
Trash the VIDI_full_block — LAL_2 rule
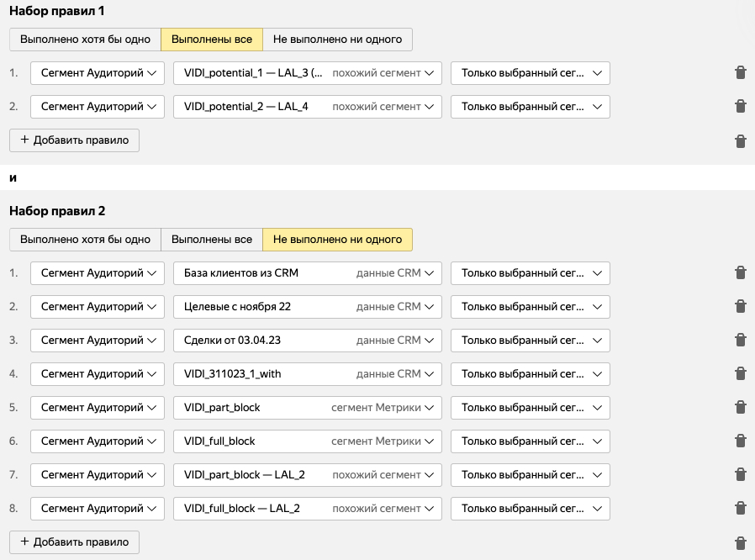point(740,509)
